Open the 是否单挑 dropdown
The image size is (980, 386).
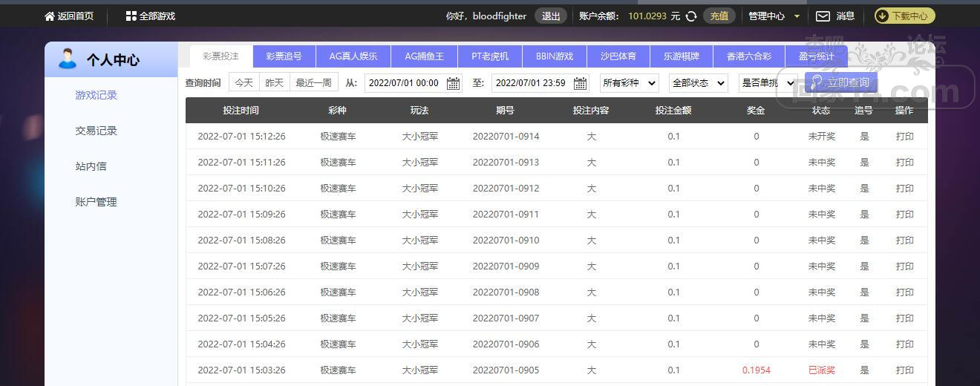click(768, 83)
